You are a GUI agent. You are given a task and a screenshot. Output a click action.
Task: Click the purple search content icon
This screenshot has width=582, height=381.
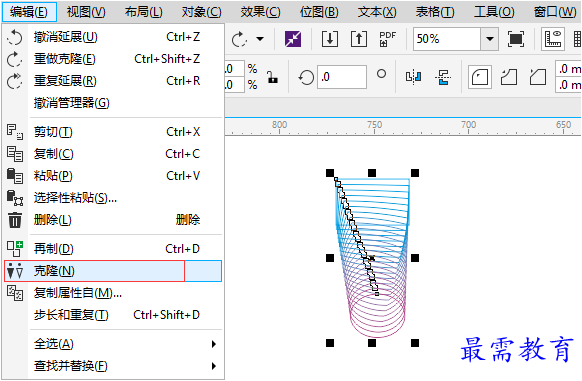(x=293, y=39)
